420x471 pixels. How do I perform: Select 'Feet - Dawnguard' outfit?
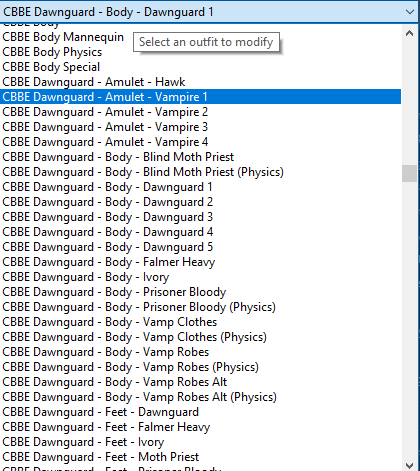[x=200, y=412]
